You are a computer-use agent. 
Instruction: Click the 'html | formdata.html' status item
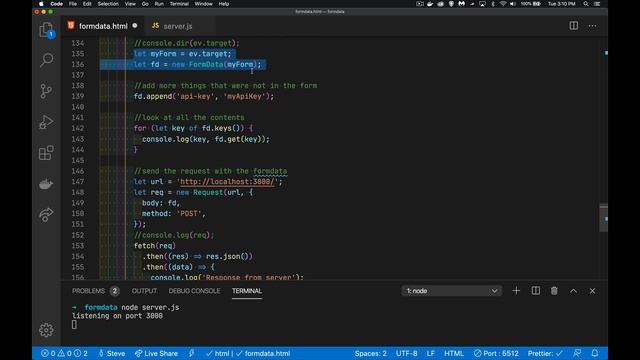pyautogui.click(x=248, y=353)
